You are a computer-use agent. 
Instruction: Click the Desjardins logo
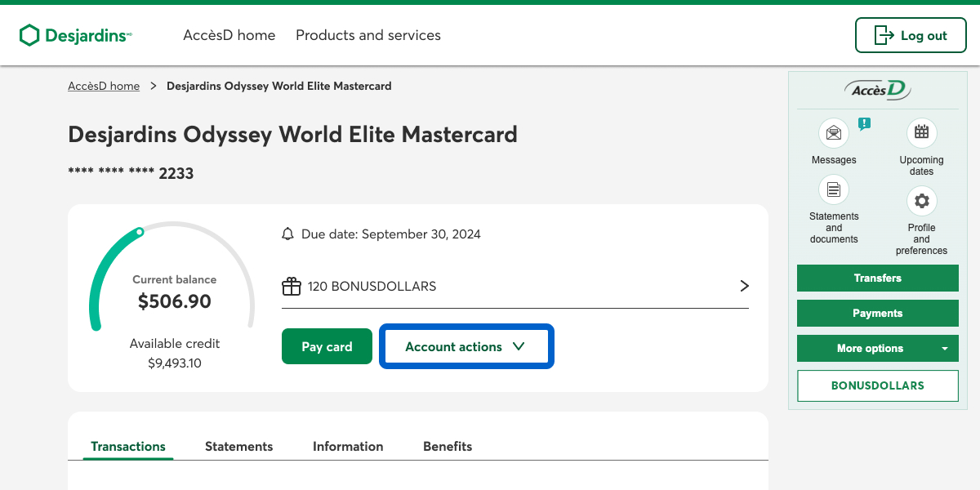point(75,35)
